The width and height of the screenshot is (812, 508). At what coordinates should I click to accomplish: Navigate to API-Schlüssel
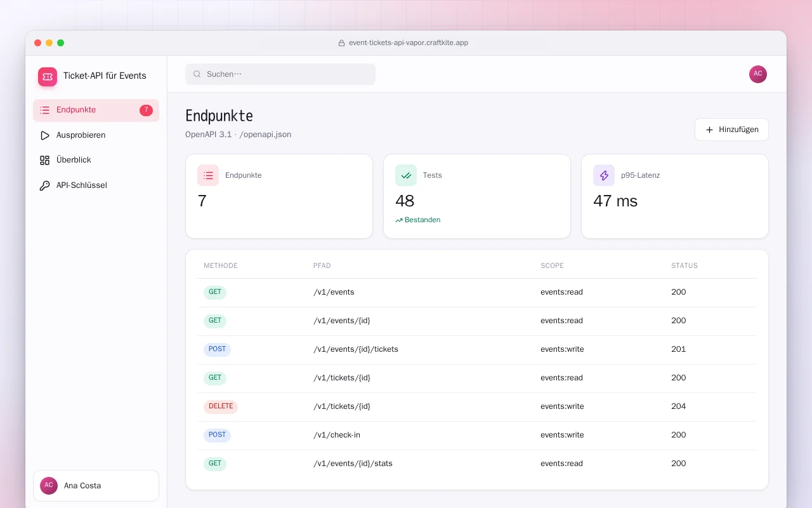(96, 185)
